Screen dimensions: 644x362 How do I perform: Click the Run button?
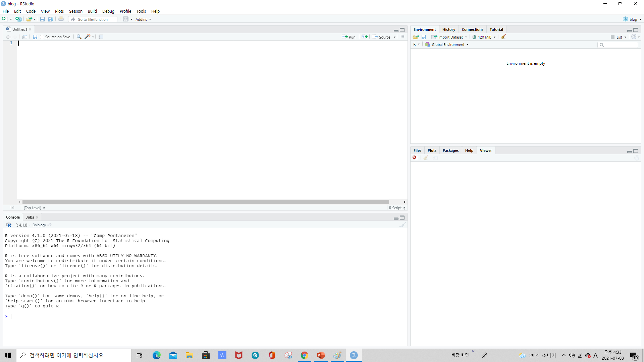(349, 37)
